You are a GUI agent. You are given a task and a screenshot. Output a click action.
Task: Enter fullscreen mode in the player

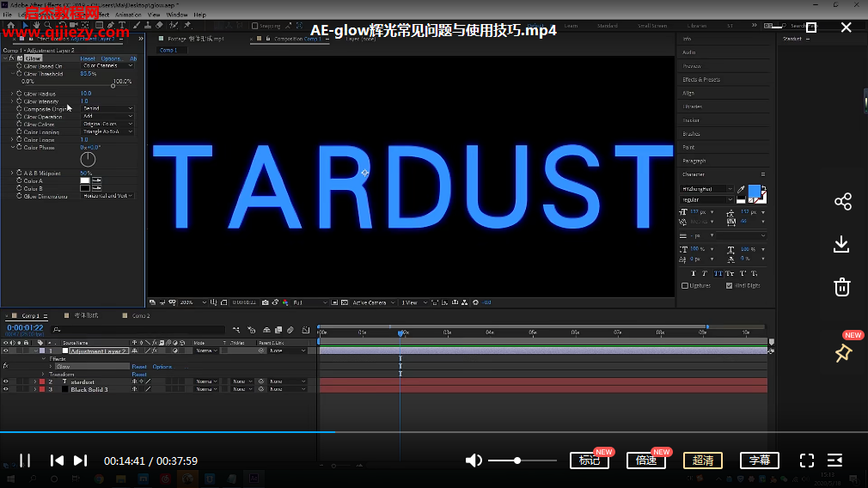(x=806, y=461)
